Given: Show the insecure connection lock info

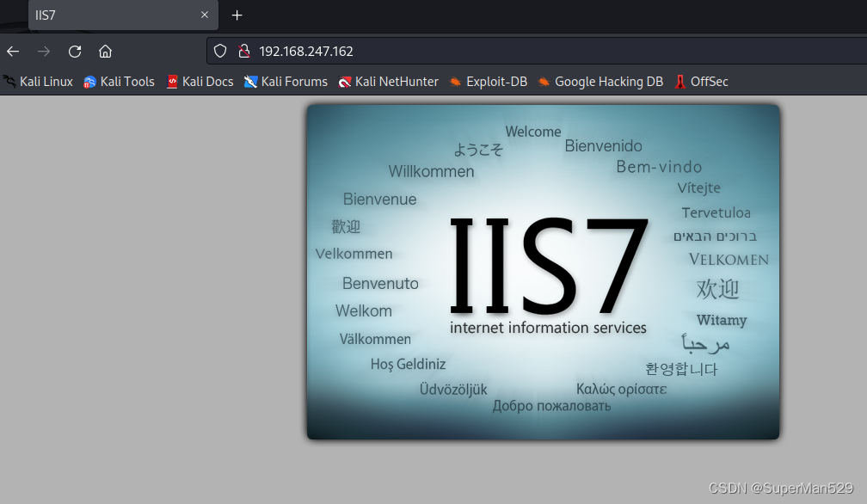Looking at the screenshot, I should pos(244,51).
